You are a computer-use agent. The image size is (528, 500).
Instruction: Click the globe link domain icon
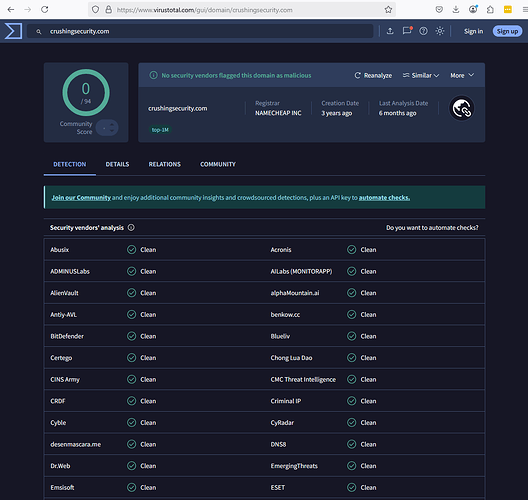[x=462, y=108]
